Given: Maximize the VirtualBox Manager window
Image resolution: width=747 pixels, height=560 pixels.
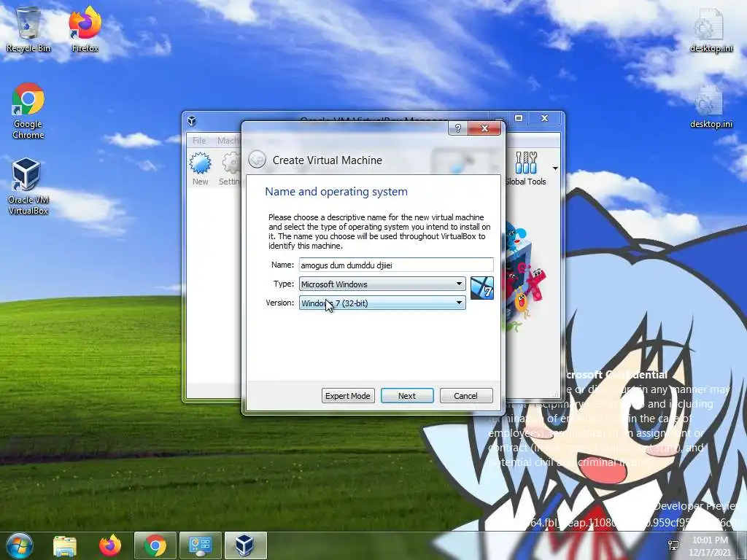Looking at the screenshot, I should [x=519, y=118].
